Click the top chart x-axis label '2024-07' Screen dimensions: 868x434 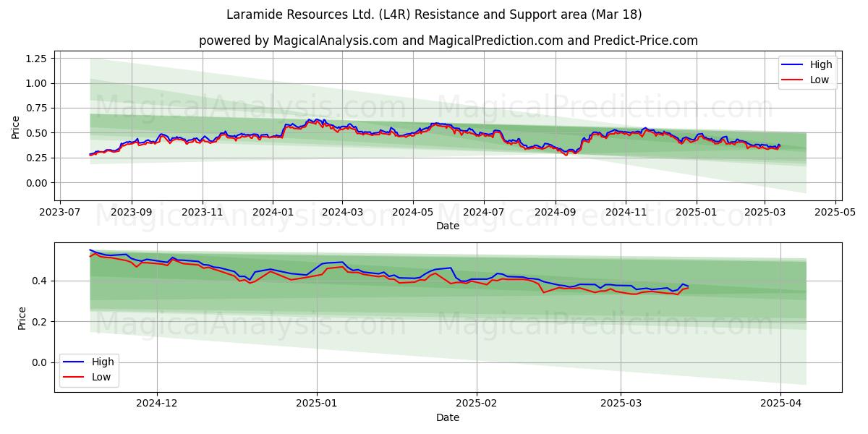[483, 213]
